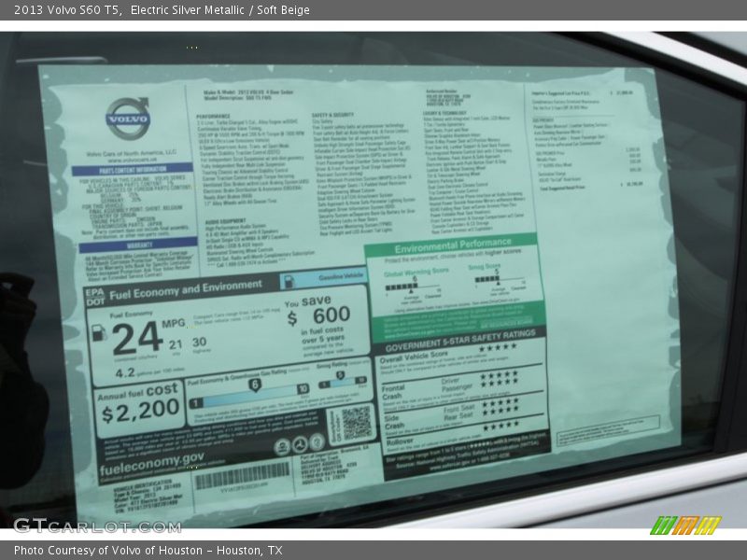Click the '$2,200' annual fuel cost
This screenshot has width=747, height=560.
(x=141, y=411)
